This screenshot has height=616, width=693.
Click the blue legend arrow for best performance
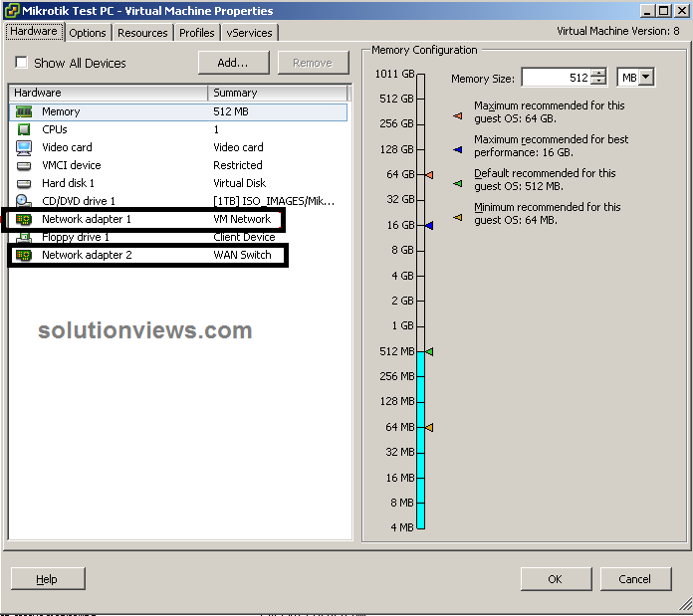[x=458, y=150]
